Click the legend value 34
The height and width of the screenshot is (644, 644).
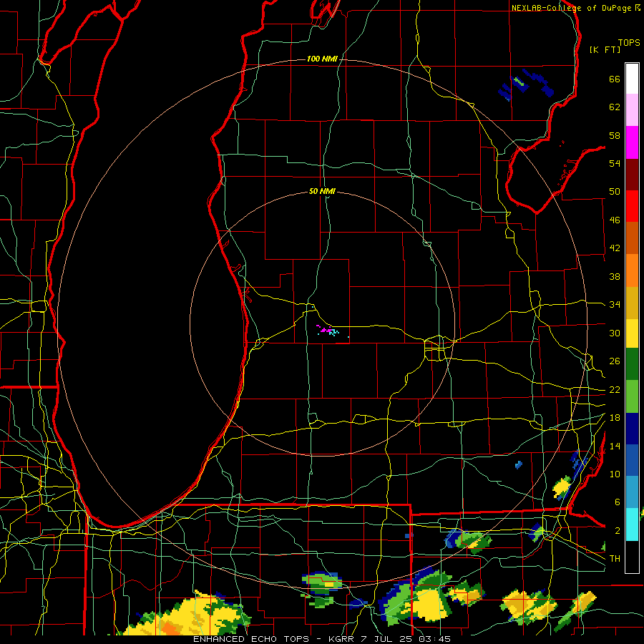point(615,305)
